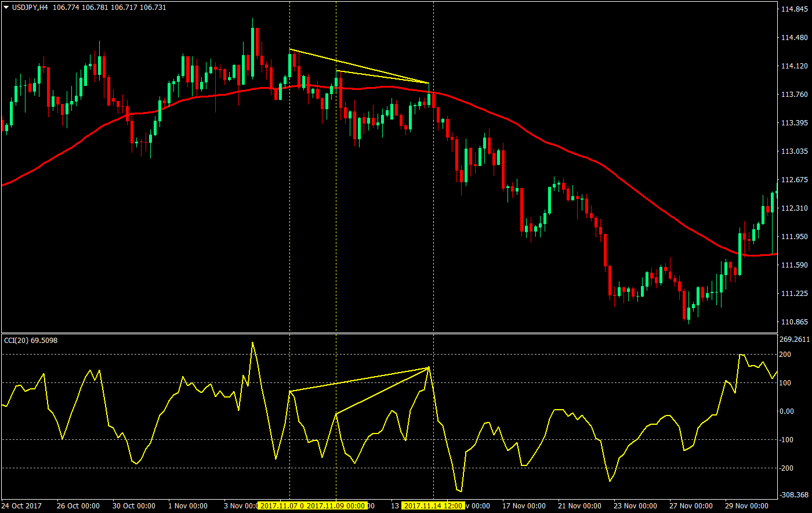Viewport: 812px width, 513px height.
Task: Click the 112.675 price axis label
Action: point(795,179)
